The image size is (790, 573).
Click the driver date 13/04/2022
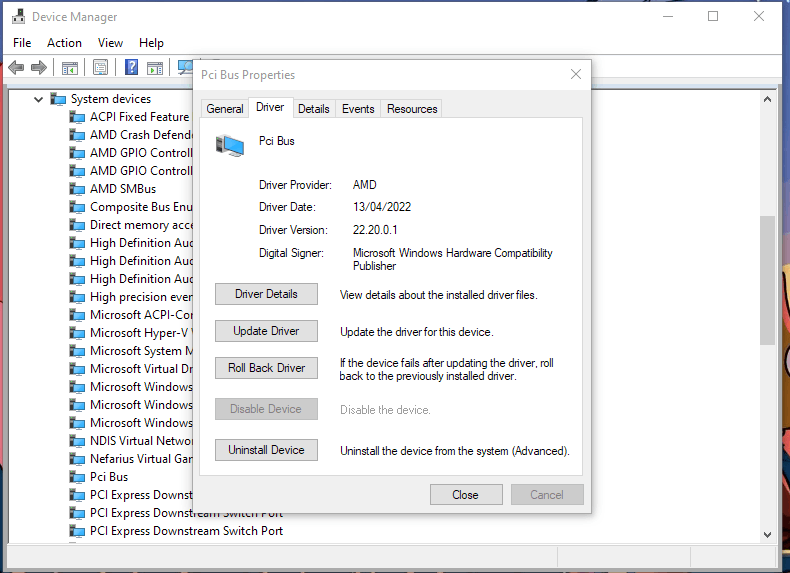pyautogui.click(x=382, y=207)
